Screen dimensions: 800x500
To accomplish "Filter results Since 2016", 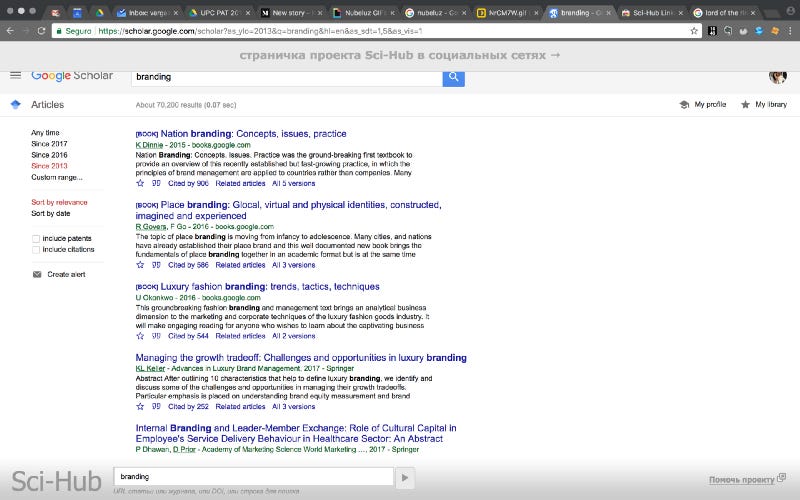I will tap(49, 155).
